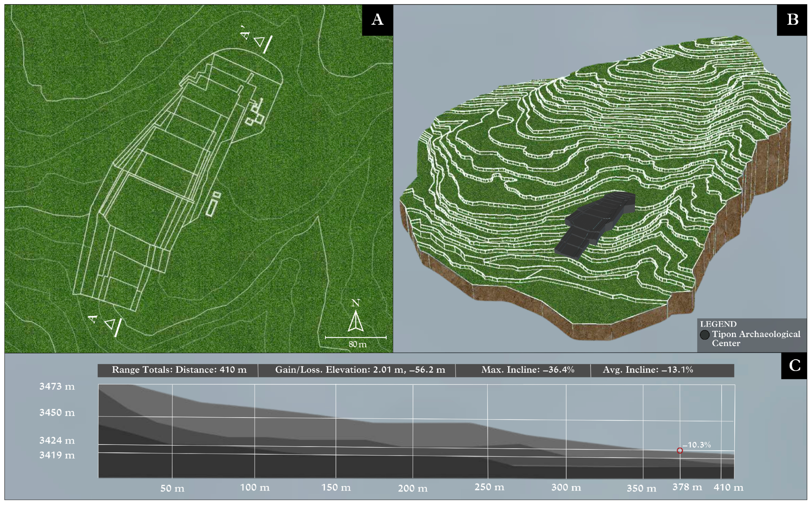Click the -10.3% slope annotation
Viewport: 812px width, 505px height.
(x=697, y=445)
